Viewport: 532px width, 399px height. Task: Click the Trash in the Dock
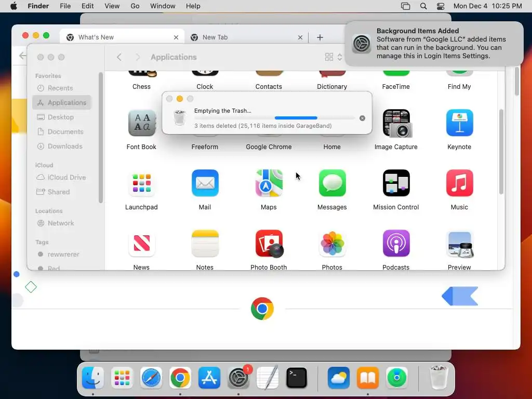(x=438, y=377)
